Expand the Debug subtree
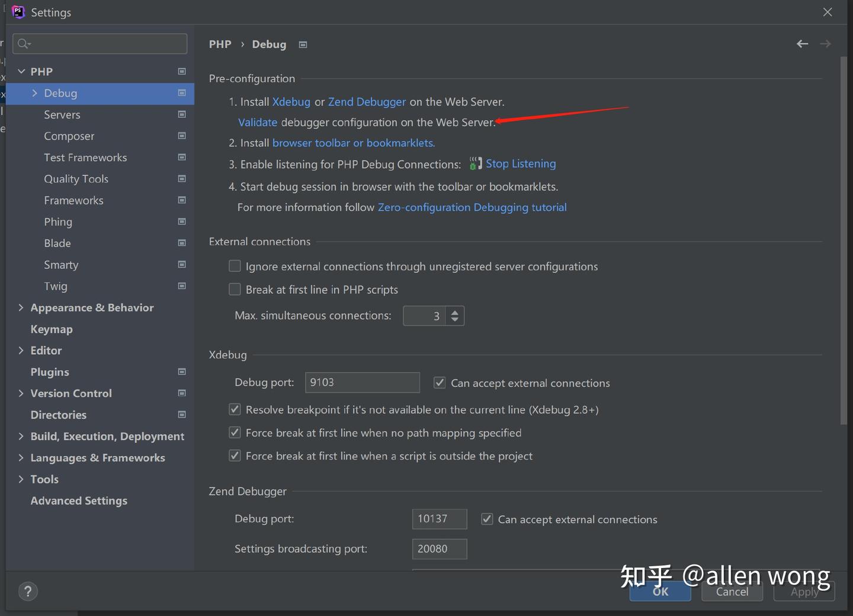This screenshot has height=616, width=853. tap(34, 93)
